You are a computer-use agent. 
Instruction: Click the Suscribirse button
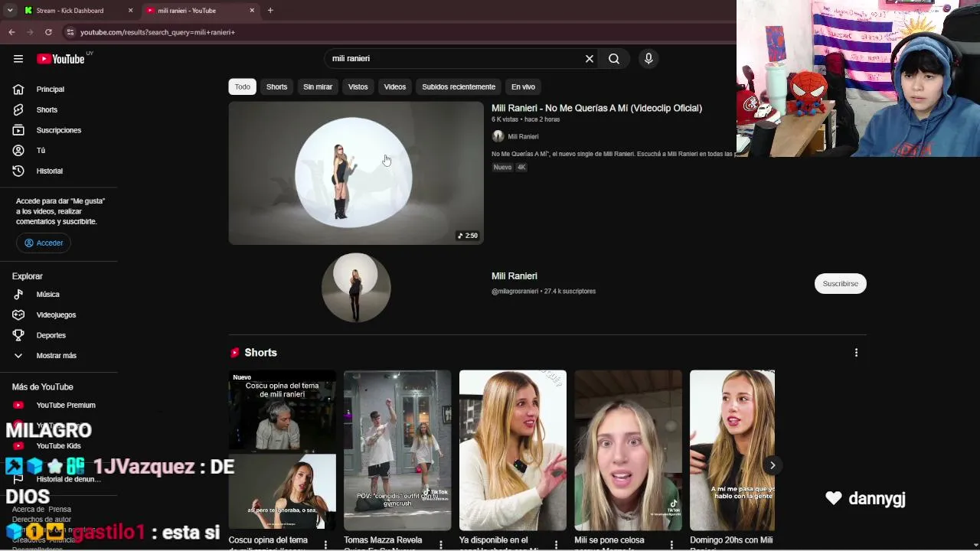tap(840, 283)
